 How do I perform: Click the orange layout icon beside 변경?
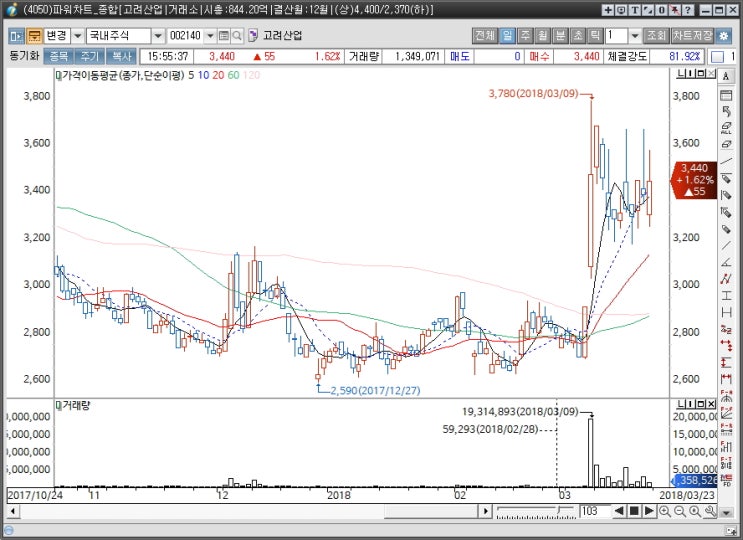point(34,36)
